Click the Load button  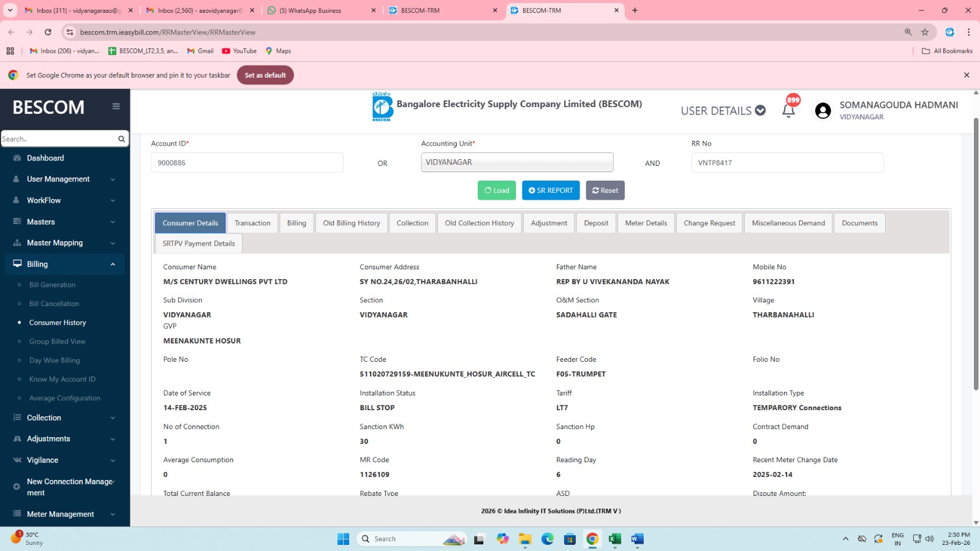point(497,190)
